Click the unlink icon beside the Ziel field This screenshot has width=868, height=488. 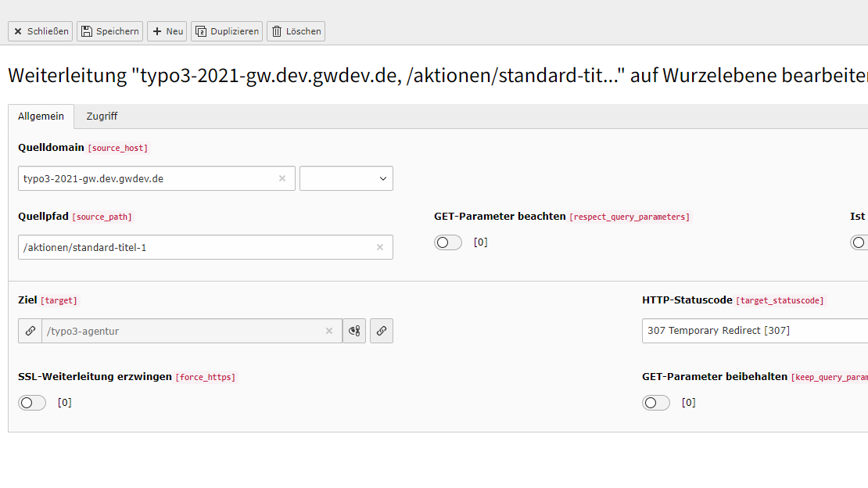point(354,330)
